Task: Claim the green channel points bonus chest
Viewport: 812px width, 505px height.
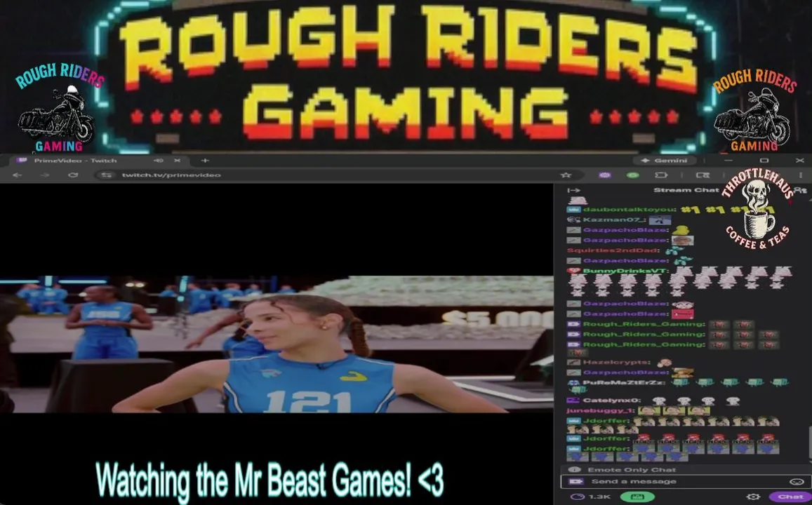Action: click(x=637, y=497)
